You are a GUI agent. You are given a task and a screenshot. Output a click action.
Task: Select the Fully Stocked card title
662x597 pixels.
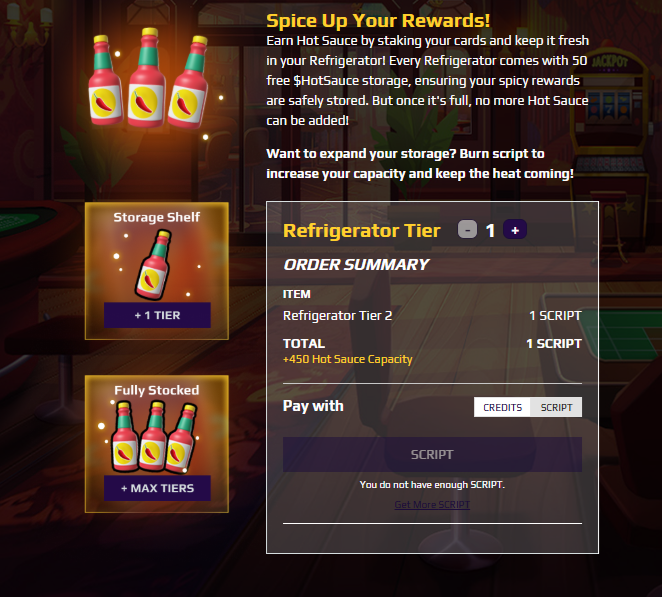(x=157, y=390)
